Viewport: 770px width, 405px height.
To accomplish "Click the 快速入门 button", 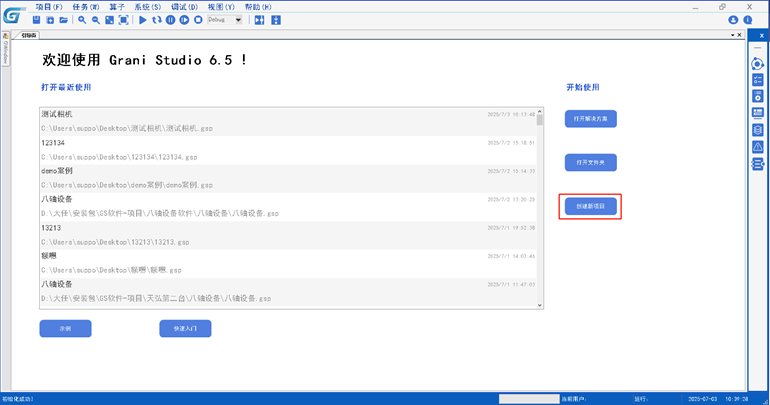I will point(185,328).
